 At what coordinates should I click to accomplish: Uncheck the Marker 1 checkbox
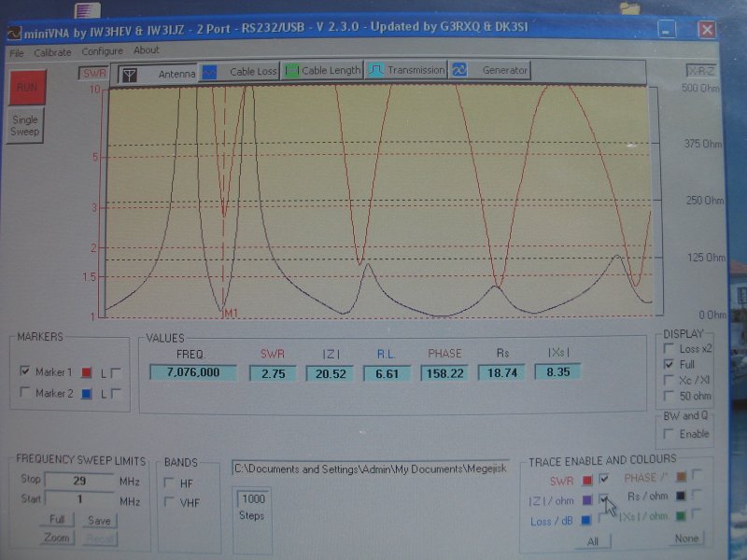24,371
